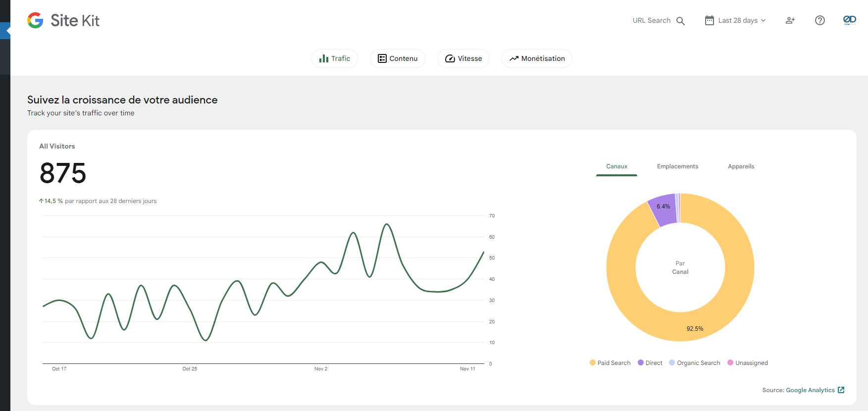
Task: Click the URL Search magnifier icon
Action: (680, 21)
